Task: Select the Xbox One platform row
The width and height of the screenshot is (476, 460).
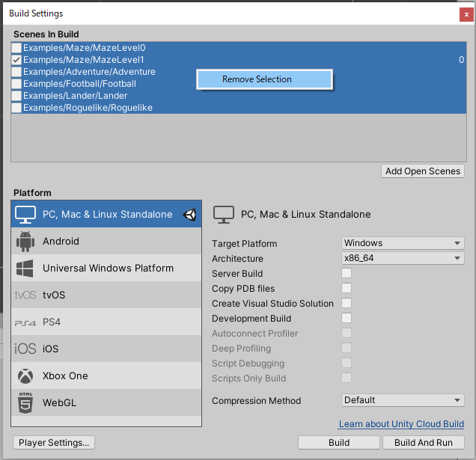Action: (106, 375)
